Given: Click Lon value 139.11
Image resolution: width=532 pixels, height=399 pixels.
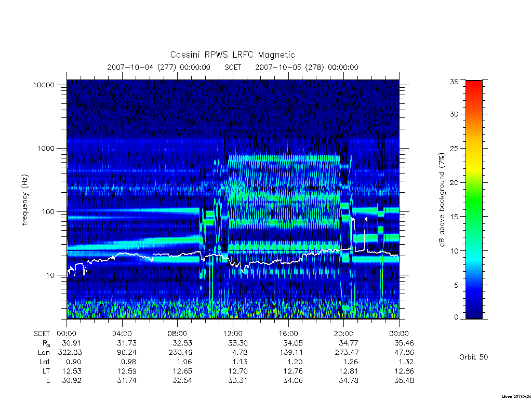Looking at the screenshot, I should coord(291,353).
